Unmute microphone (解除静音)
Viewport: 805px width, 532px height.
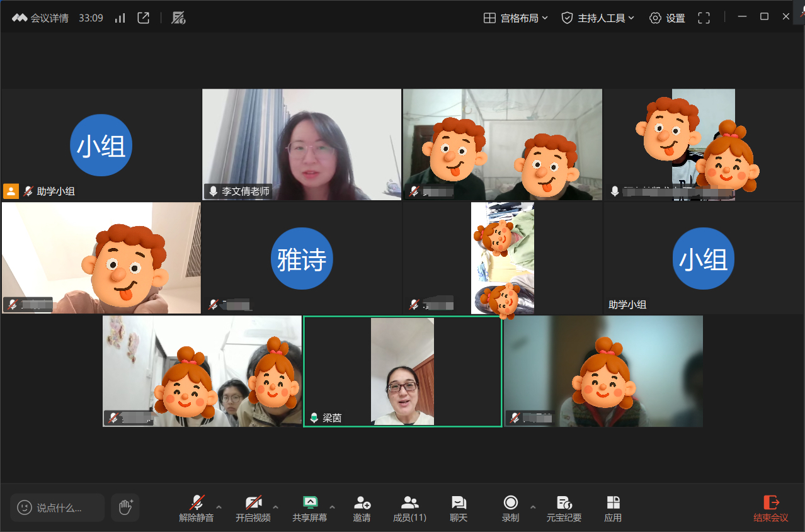(x=197, y=508)
